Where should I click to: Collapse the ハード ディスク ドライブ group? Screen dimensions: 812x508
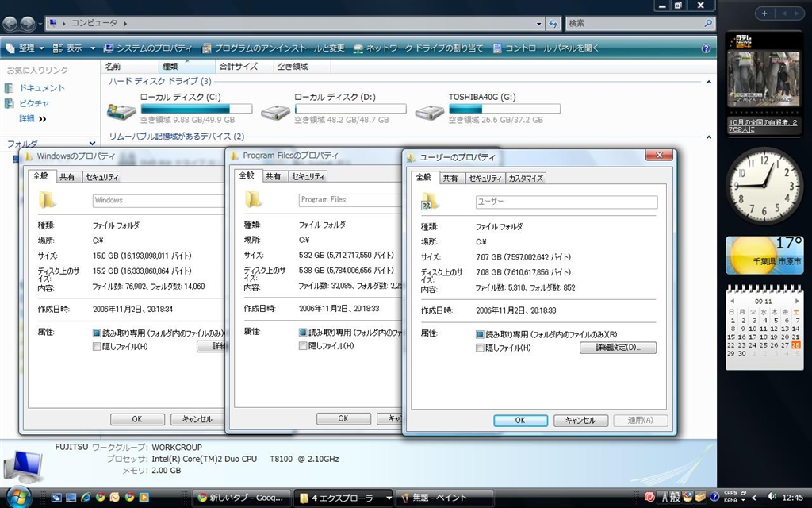click(708, 82)
